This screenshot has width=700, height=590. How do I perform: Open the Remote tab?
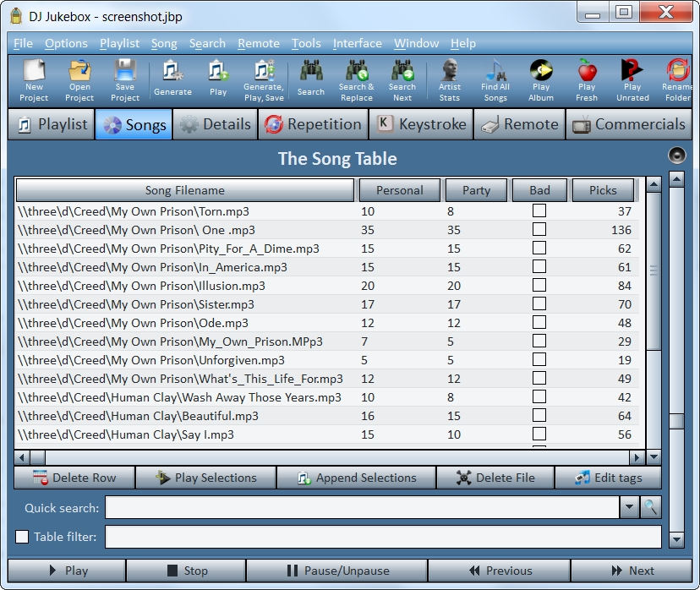click(x=519, y=124)
